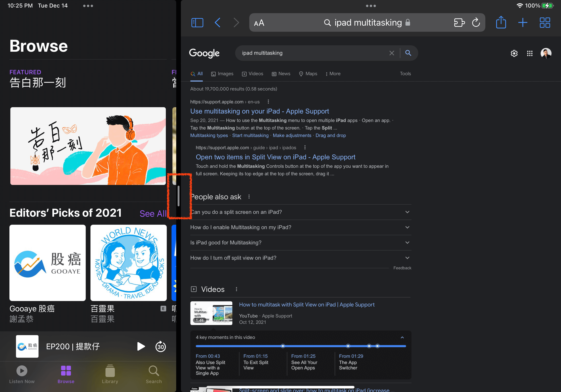Open "Open two items in Split View" result
The width and height of the screenshot is (561, 392).
click(275, 157)
